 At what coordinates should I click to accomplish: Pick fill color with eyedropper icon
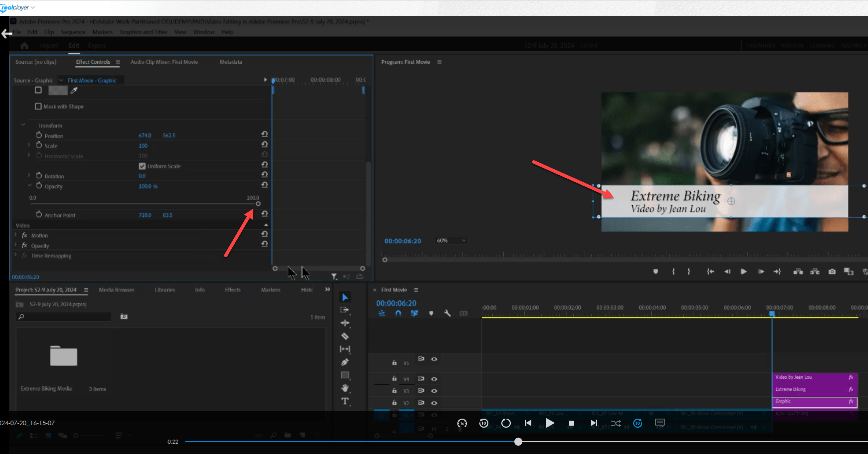click(x=74, y=90)
